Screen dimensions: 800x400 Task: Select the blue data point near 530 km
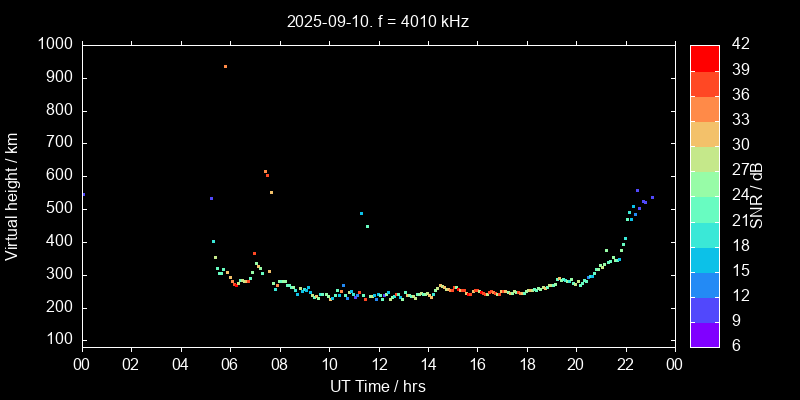211,198
